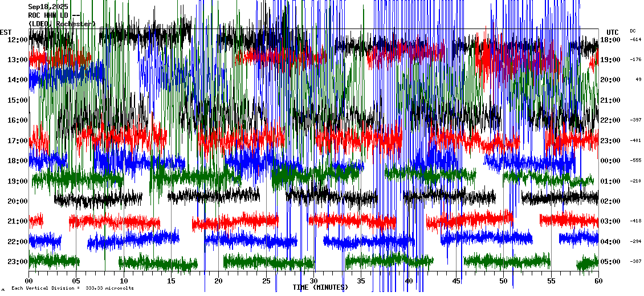Click the 10 minute axis tick label
644x296 pixels.
coord(124,281)
